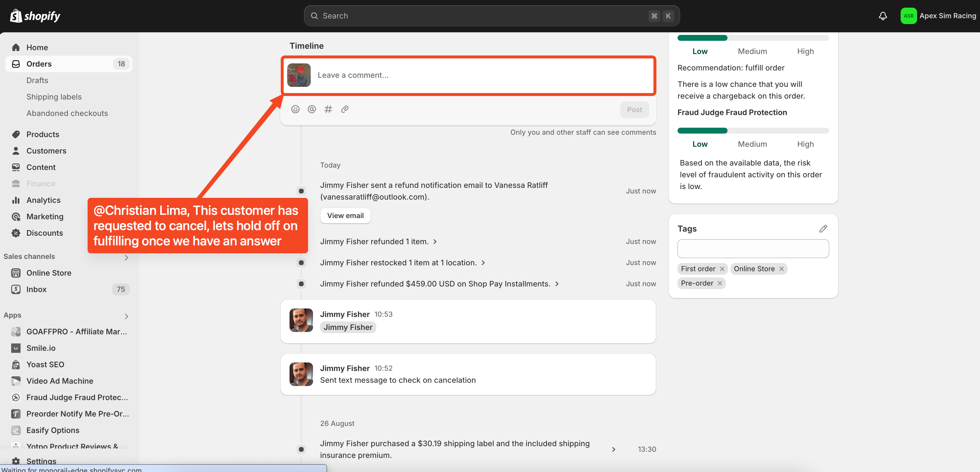Open notifications bell in top bar
Screen dimensions: 980x472
coord(883,16)
